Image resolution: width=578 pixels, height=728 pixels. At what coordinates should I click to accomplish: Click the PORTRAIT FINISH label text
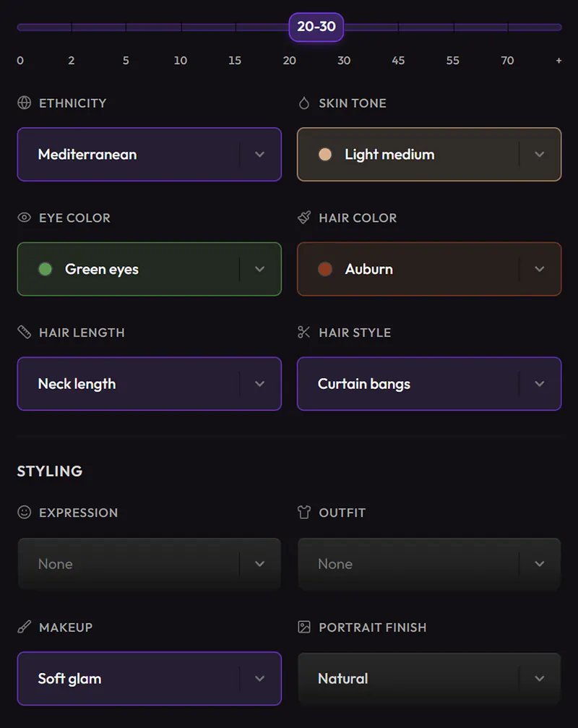coord(373,628)
